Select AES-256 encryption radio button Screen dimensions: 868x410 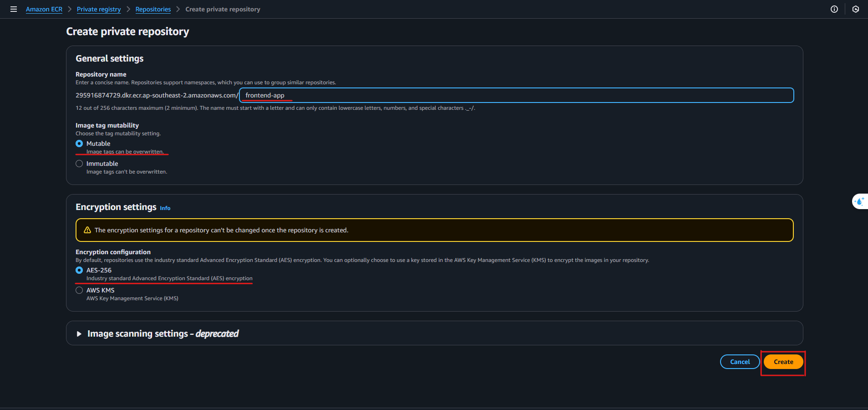pyautogui.click(x=79, y=270)
